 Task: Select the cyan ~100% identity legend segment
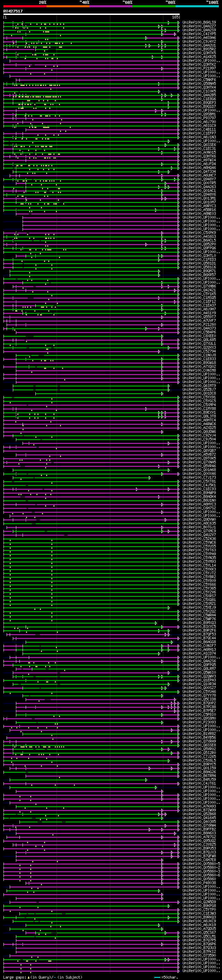click(197, 6)
